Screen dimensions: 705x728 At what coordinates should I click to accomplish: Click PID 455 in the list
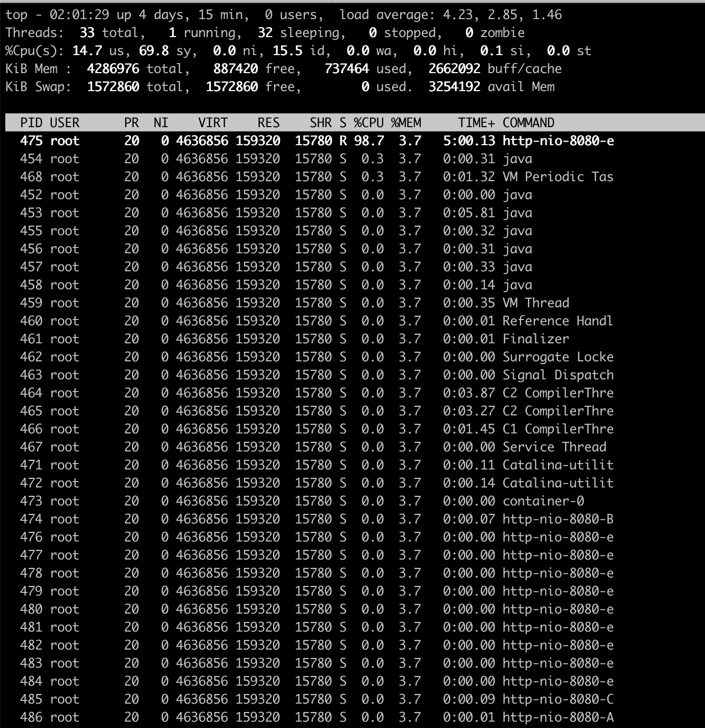(31, 231)
